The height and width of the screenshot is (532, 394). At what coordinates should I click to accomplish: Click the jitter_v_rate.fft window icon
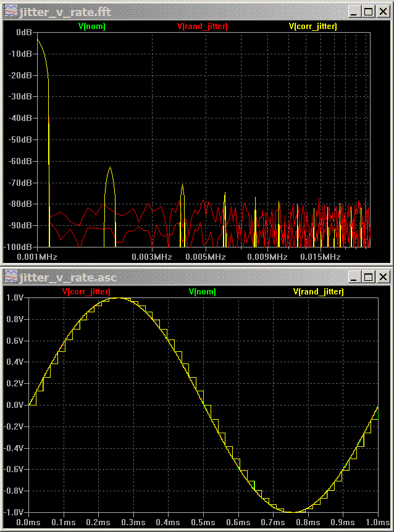point(10,12)
